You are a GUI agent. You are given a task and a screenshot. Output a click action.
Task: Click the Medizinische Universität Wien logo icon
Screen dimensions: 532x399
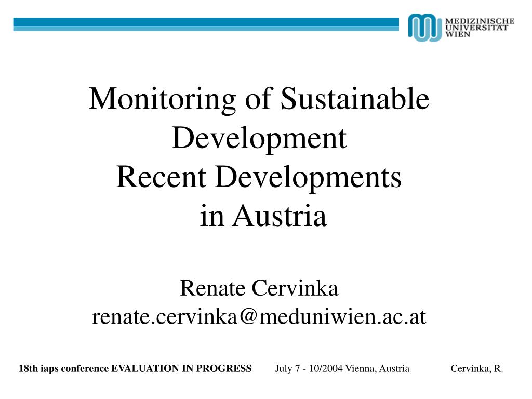(x=425, y=28)
